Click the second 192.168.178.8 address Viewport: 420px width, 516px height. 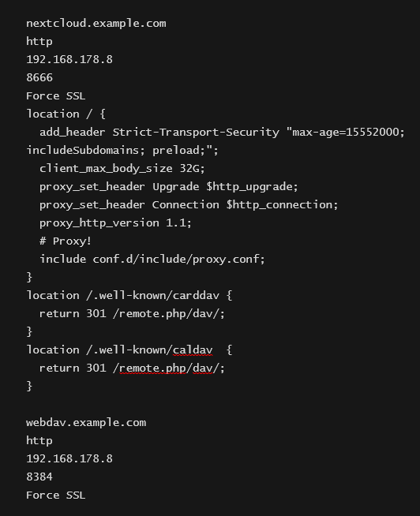pos(69,458)
